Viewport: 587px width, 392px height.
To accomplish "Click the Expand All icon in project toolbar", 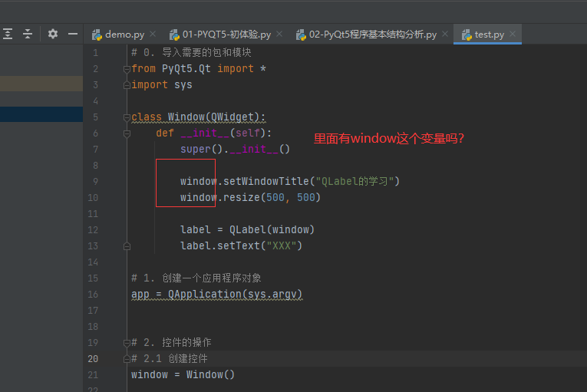I will pyautogui.click(x=8, y=34).
